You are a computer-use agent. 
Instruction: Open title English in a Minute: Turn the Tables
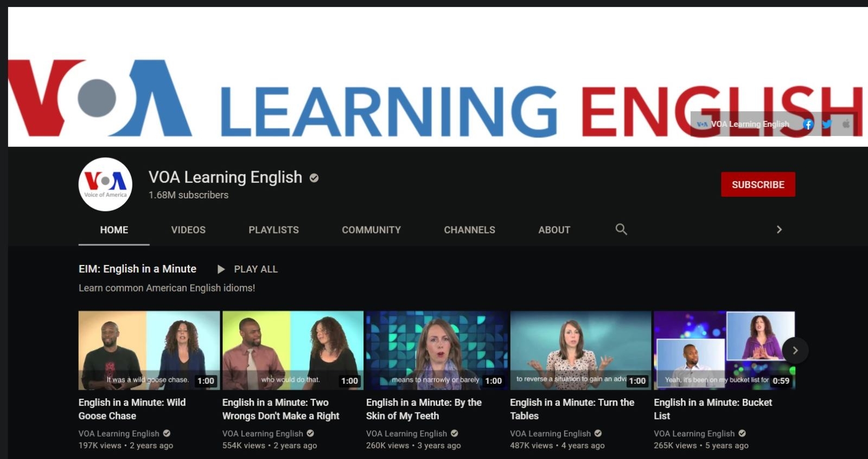point(572,409)
